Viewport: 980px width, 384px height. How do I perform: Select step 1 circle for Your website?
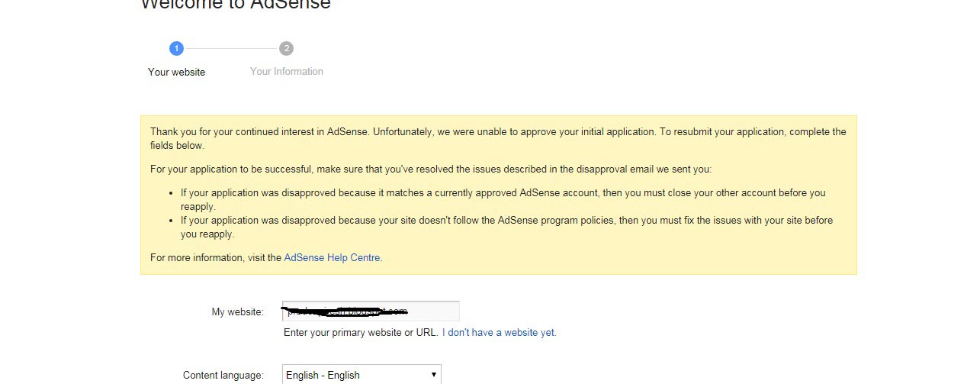click(x=176, y=48)
